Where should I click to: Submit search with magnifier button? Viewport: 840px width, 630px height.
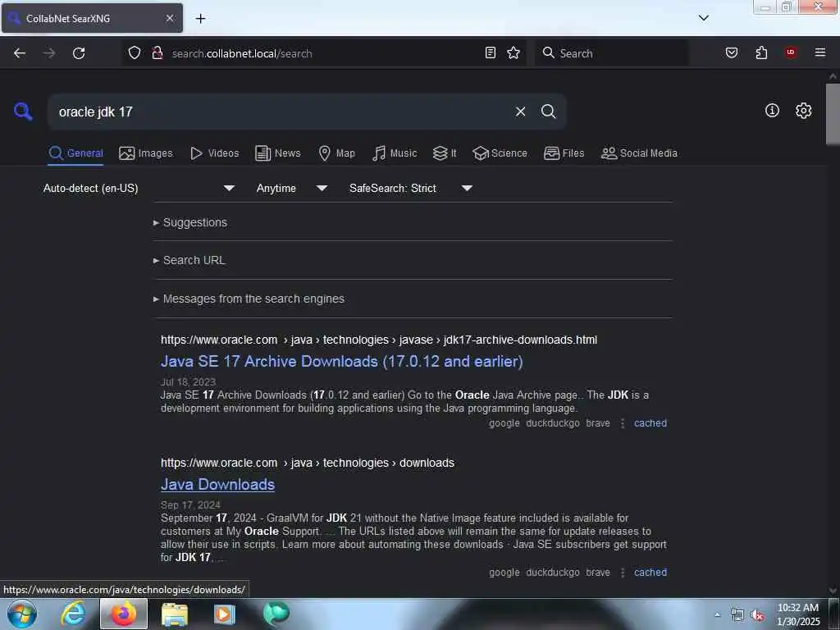548,112
